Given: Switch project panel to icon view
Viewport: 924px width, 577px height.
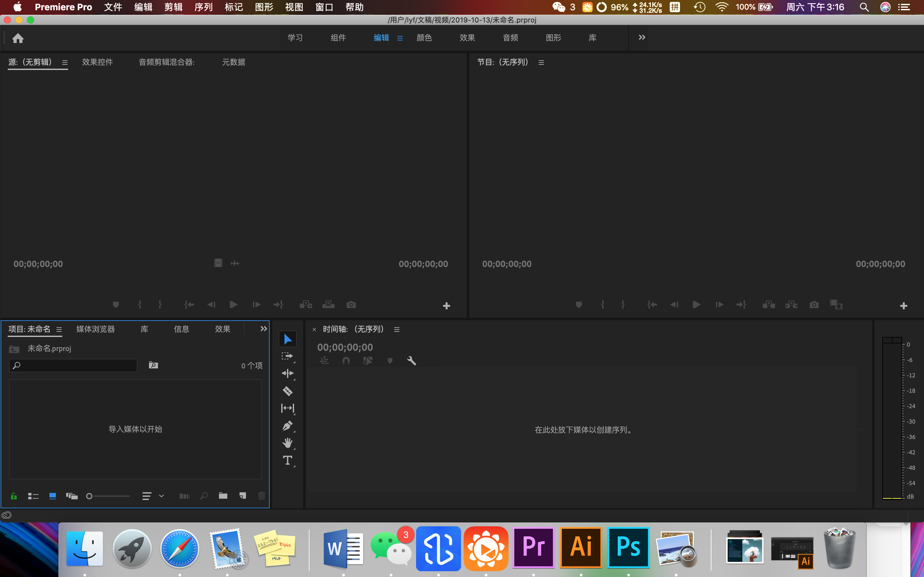Looking at the screenshot, I should (53, 496).
